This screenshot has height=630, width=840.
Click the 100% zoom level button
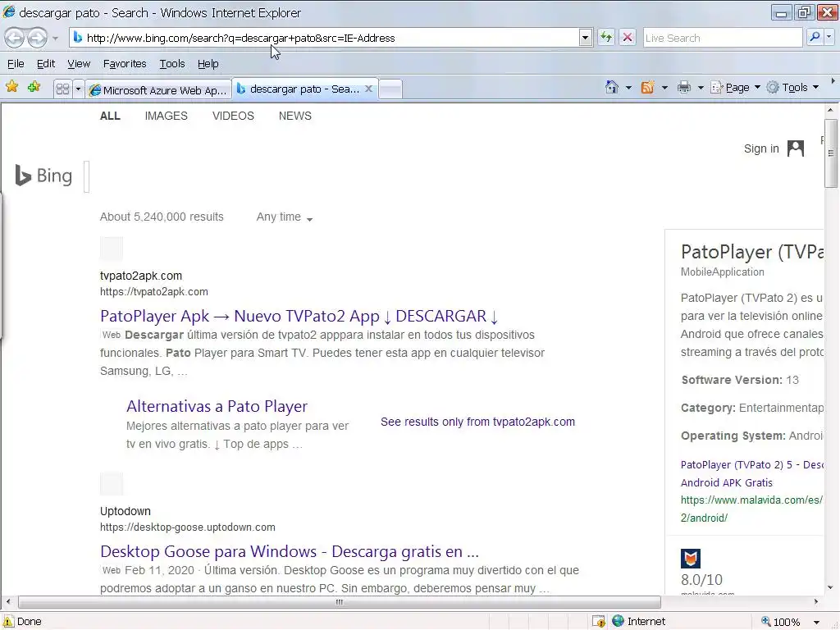coord(781,622)
